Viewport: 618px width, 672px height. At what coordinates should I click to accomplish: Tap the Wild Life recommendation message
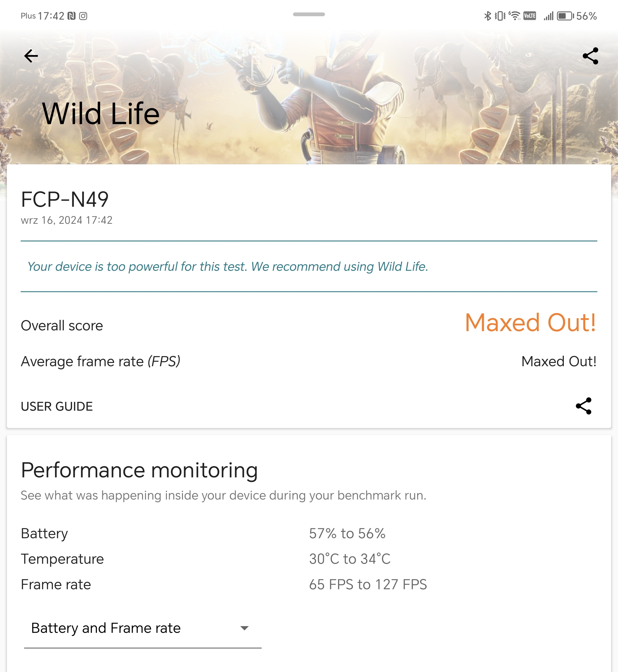pos(228,267)
